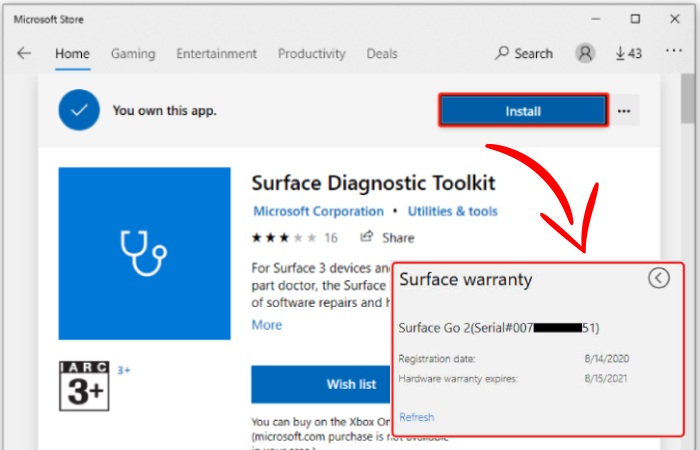Click the Surface Go 2 serial number line
Screen dimensions: 700x450
[x=499, y=328]
